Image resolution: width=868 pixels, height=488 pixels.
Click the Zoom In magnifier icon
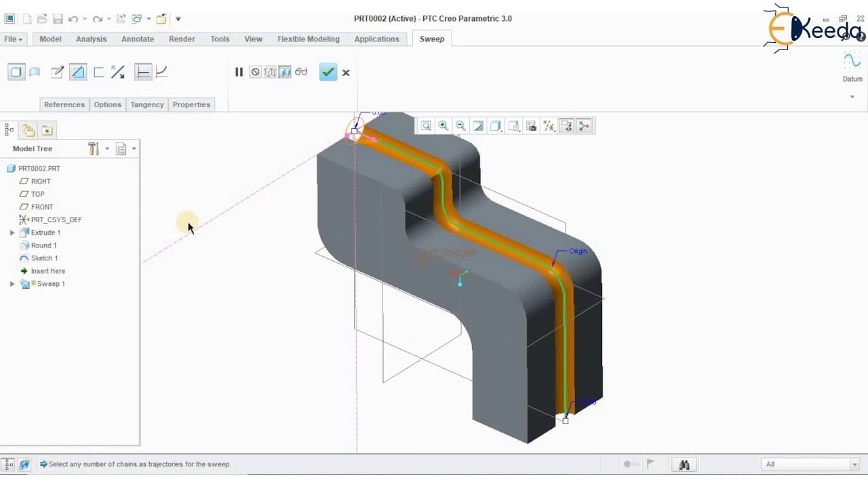pyautogui.click(x=443, y=125)
